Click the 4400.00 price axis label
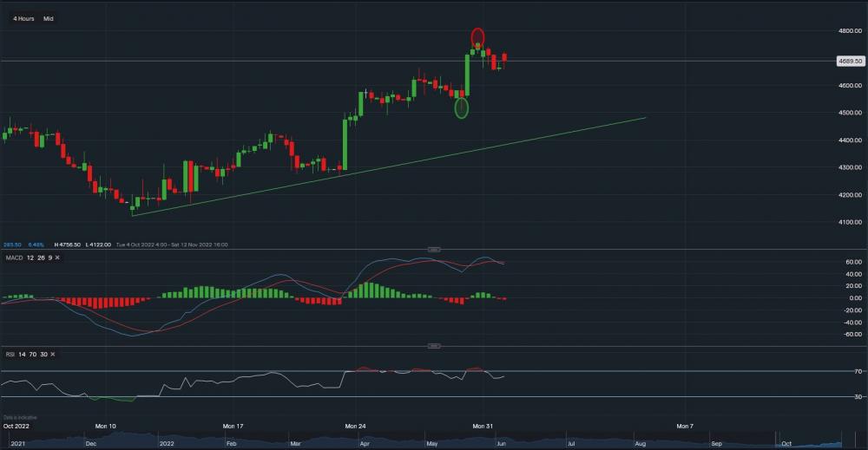The image size is (868, 450). pos(851,140)
